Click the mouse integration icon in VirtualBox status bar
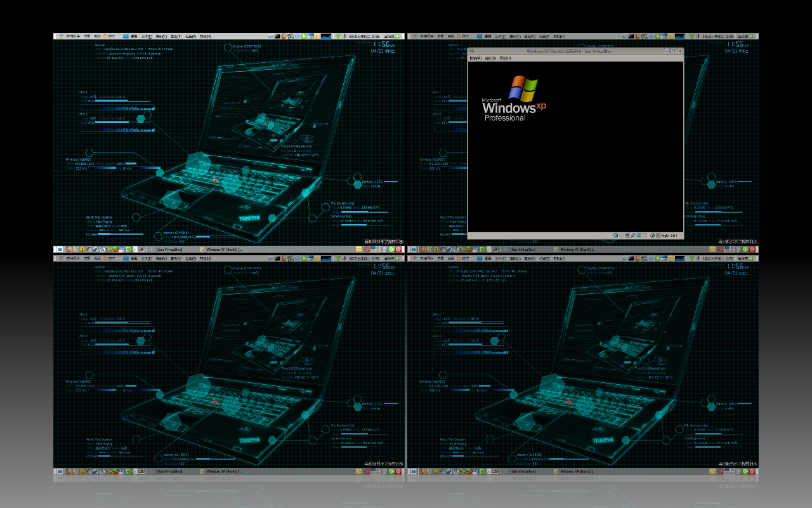This screenshot has width=812, height=508. point(652,235)
